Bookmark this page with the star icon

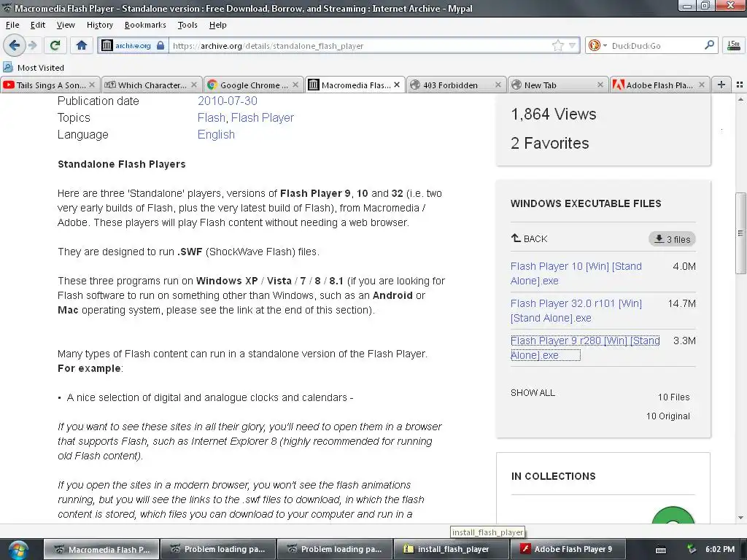pyautogui.click(x=557, y=46)
